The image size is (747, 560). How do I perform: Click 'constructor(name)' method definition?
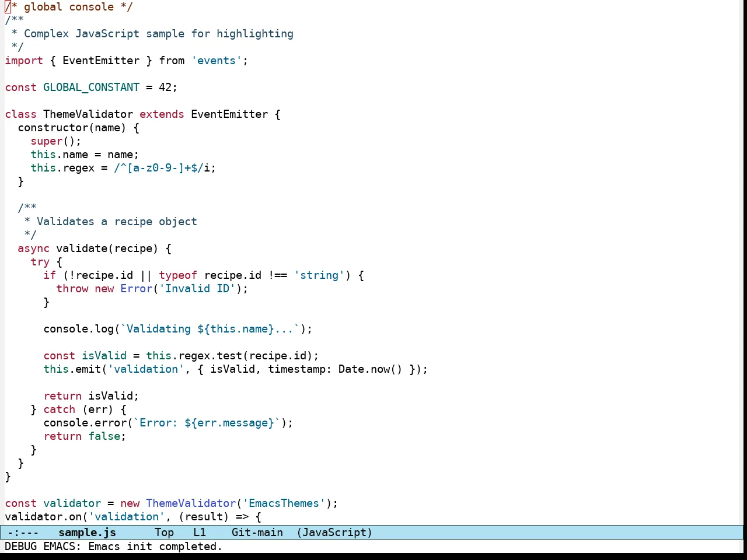72,128
